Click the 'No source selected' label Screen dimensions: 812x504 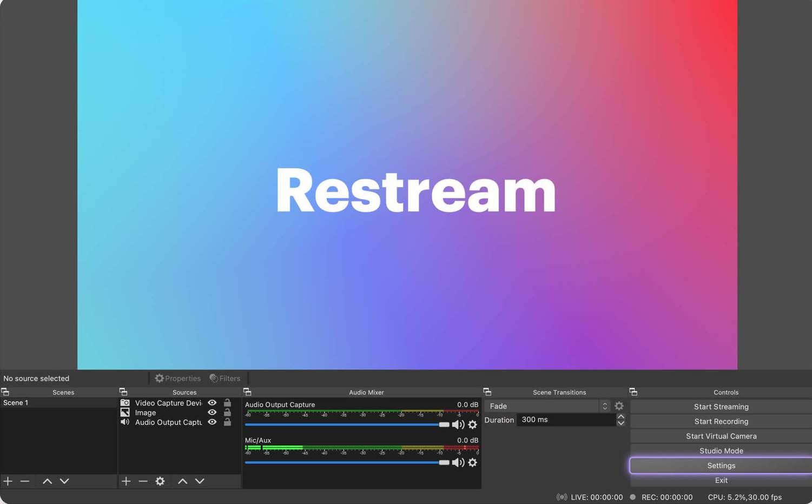tap(36, 379)
